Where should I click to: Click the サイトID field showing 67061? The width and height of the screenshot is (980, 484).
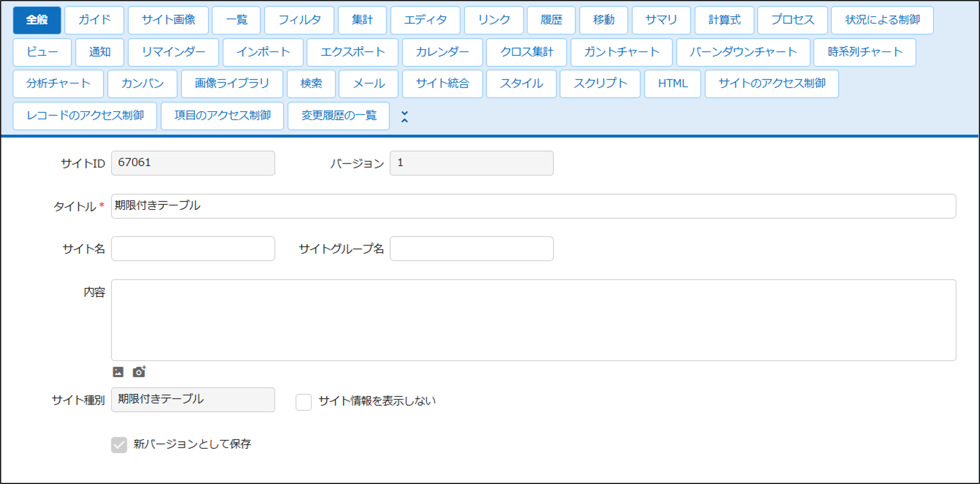coord(193,163)
